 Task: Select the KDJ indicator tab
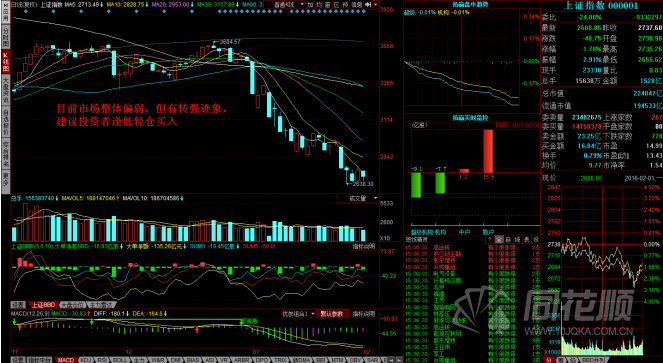click(x=87, y=360)
